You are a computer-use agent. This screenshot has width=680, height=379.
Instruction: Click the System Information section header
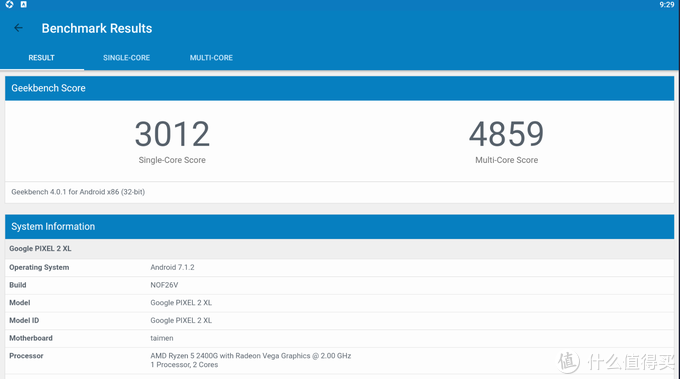click(340, 226)
